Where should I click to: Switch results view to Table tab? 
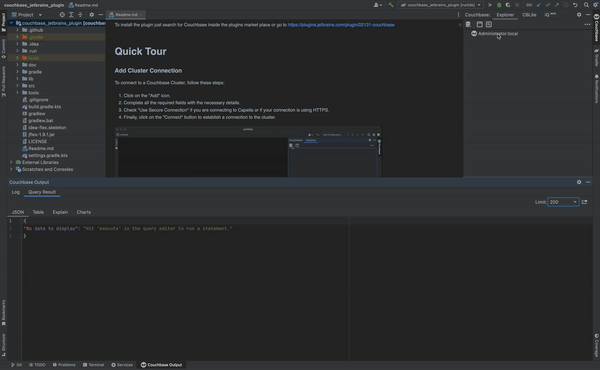pos(38,212)
